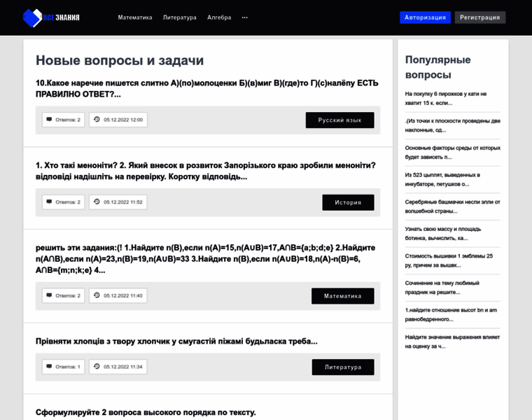Open the Математика nav menu item

[135, 17]
